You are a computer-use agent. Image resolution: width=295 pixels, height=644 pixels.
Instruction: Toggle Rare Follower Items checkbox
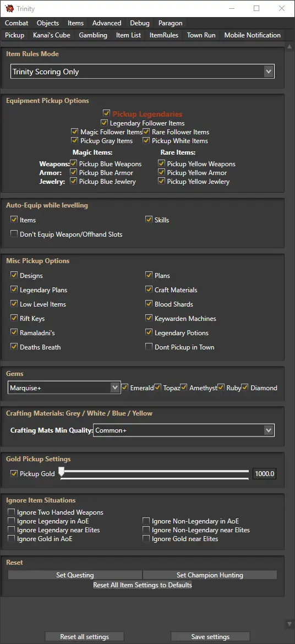(146, 132)
